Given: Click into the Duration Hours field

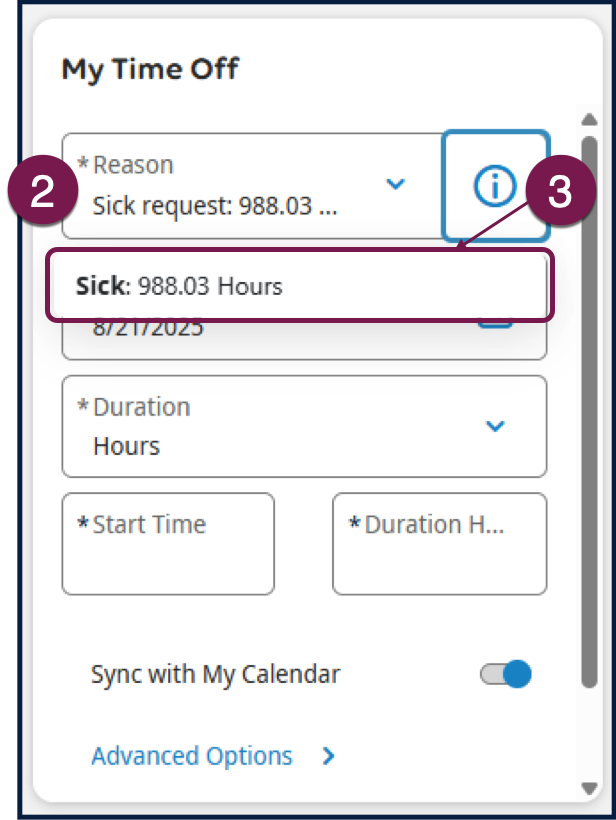Looking at the screenshot, I should (439, 545).
